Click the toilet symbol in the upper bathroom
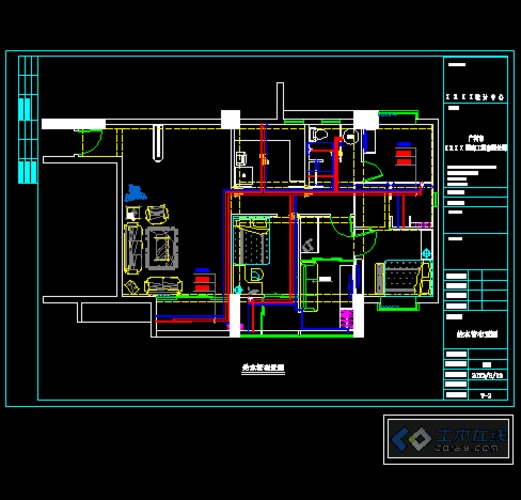 click(x=319, y=134)
